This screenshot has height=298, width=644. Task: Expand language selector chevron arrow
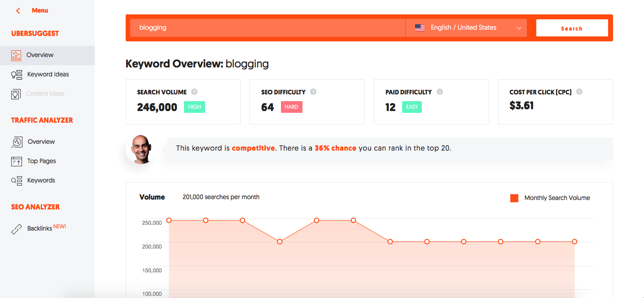pyautogui.click(x=519, y=28)
